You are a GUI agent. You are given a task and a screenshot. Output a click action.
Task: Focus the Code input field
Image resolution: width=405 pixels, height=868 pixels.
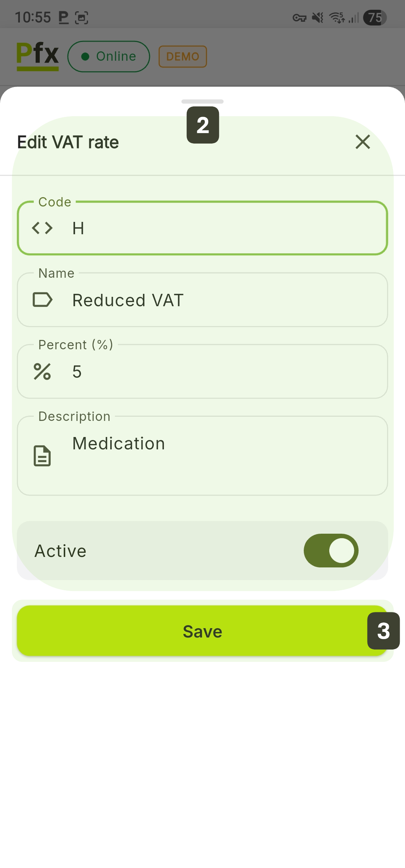click(x=225, y=228)
